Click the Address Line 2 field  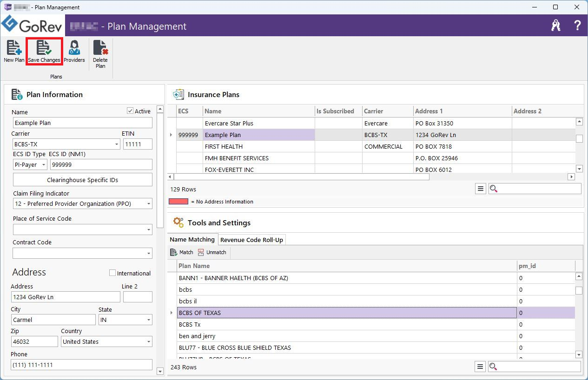[x=138, y=297]
